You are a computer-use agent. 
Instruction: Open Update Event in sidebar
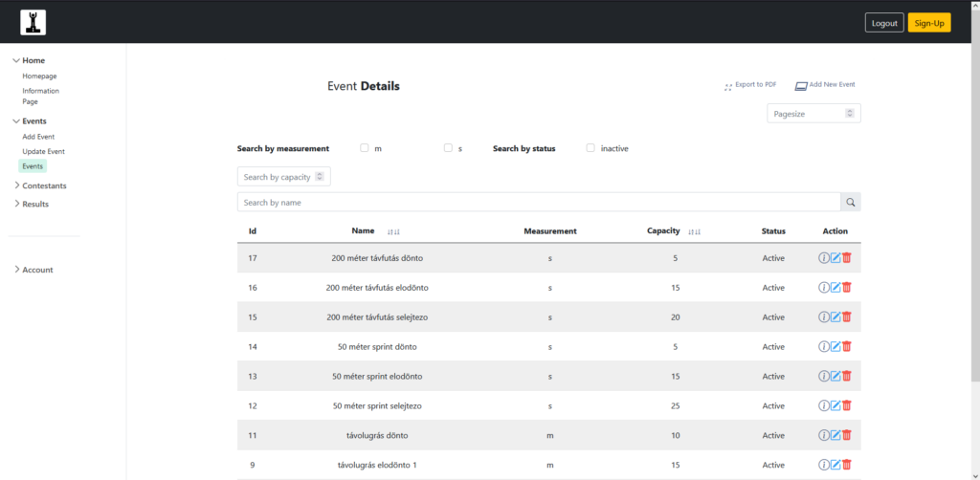tap(44, 152)
